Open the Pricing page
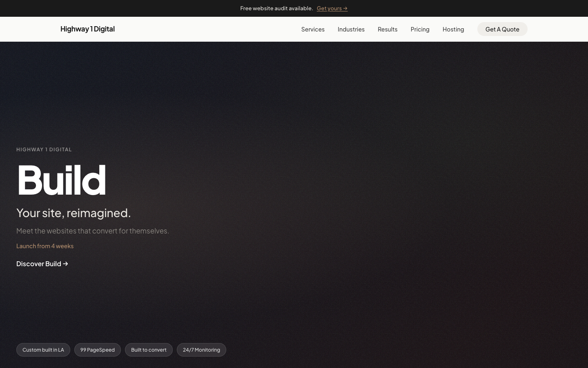Screen dimensions: 588x368 (420, 29)
